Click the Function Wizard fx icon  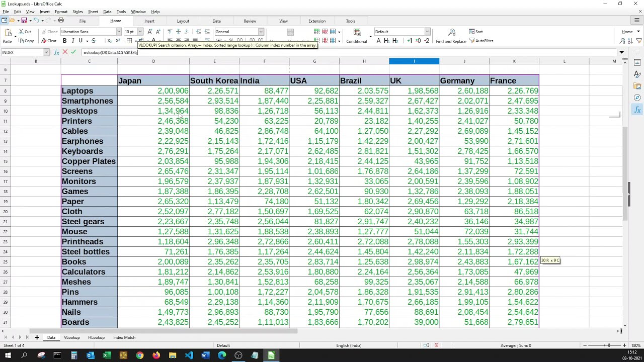tap(56, 52)
